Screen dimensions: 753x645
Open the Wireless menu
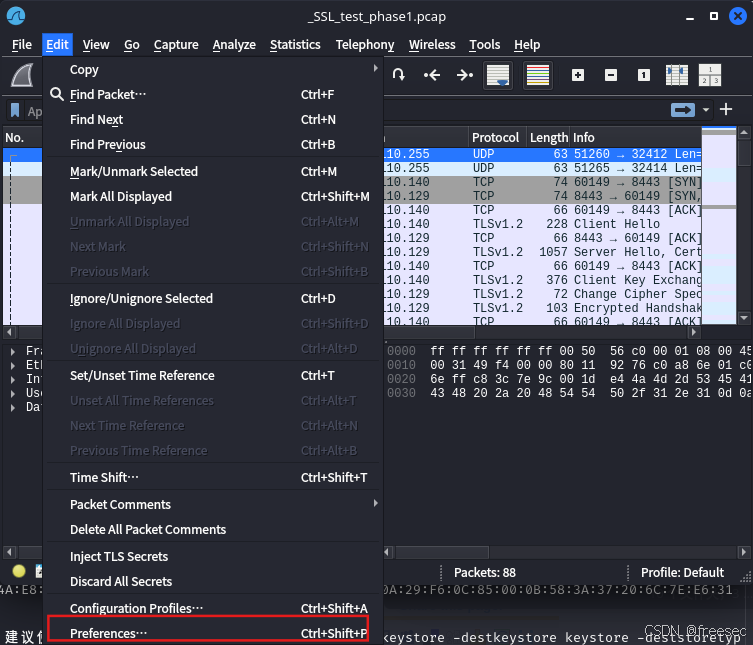coord(432,45)
